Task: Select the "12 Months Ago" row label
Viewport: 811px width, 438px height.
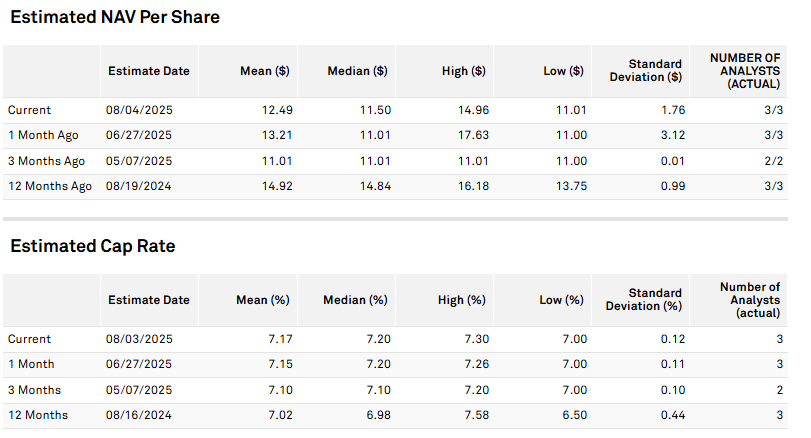Action: pos(50,186)
